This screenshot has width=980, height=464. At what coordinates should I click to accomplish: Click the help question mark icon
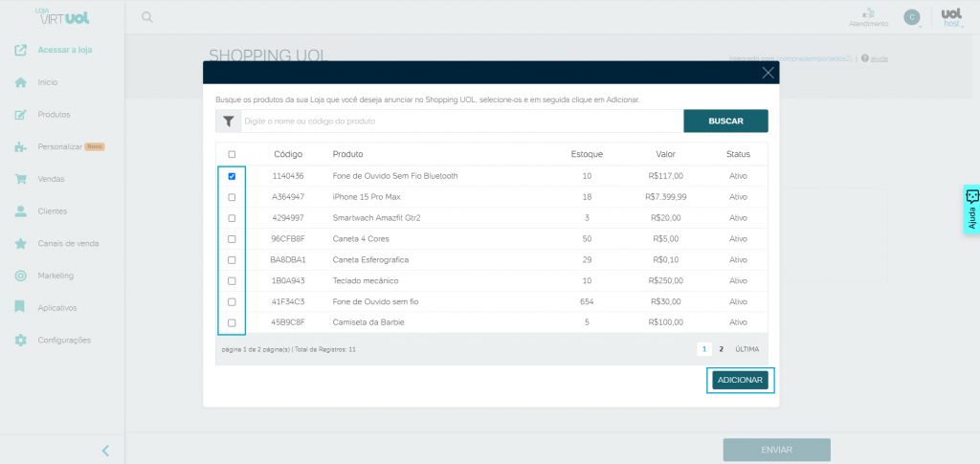(864, 58)
